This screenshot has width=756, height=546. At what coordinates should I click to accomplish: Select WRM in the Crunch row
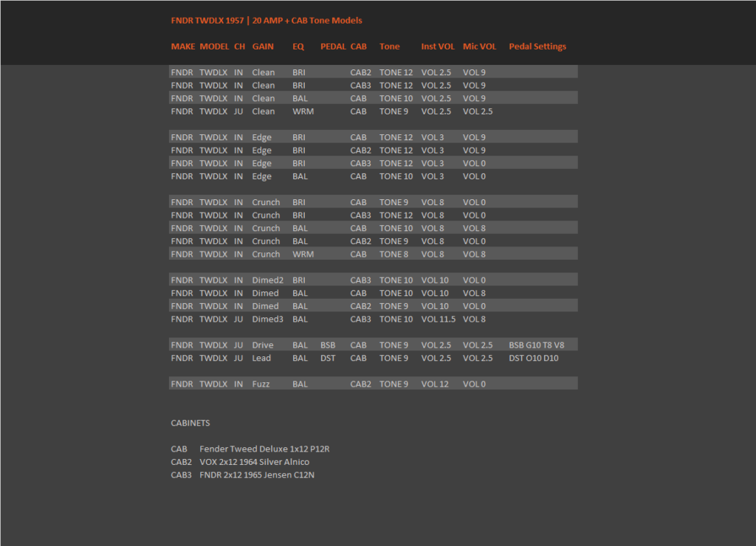[303, 254]
